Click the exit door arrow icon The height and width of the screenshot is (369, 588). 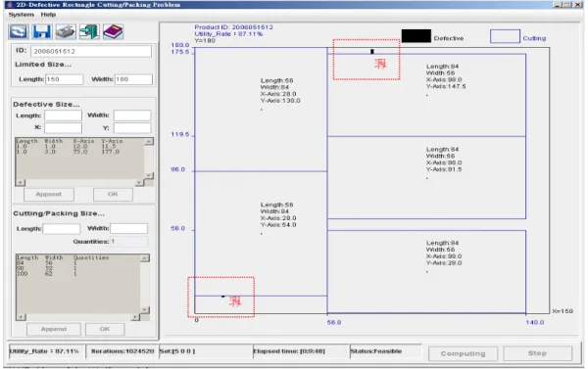pyautogui.click(x=89, y=31)
